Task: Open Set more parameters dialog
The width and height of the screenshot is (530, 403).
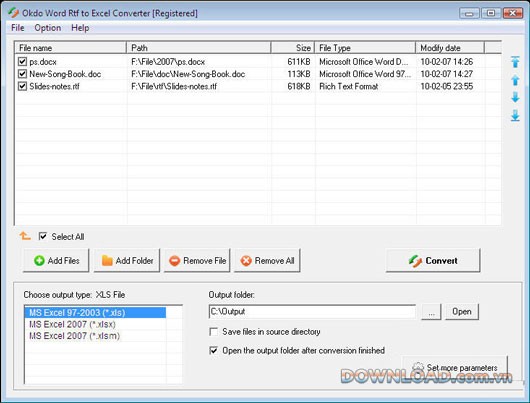Action: [x=455, y=367]
